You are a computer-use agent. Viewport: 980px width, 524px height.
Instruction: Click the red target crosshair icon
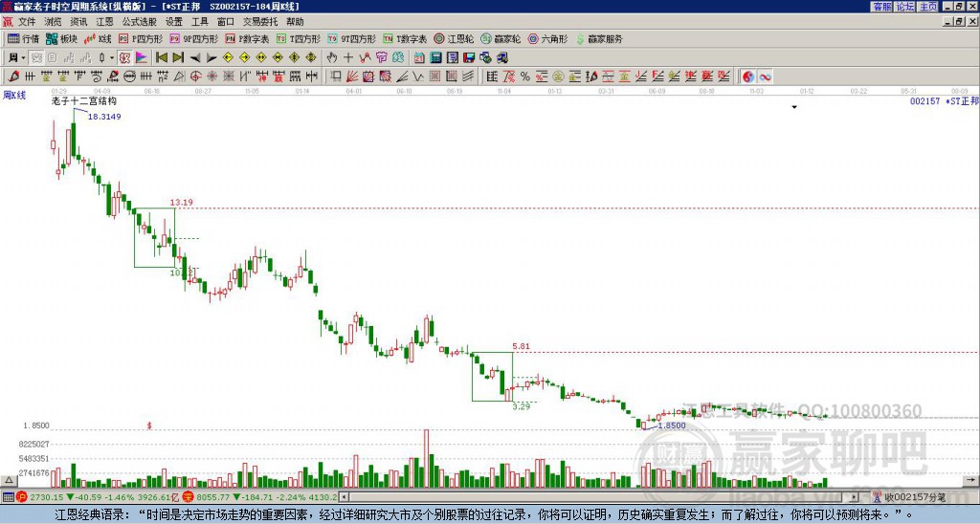(x=195, y=76)
